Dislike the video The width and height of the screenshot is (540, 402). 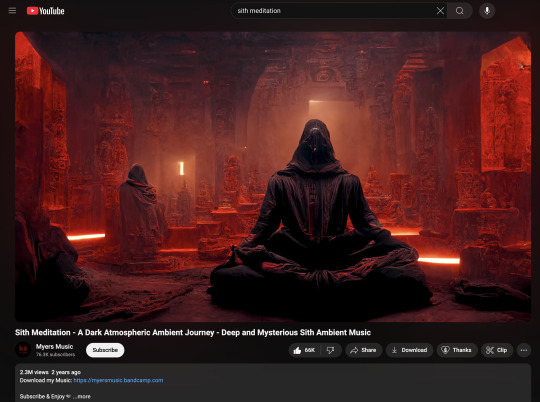pyautogui.click(x=331, y=350)
